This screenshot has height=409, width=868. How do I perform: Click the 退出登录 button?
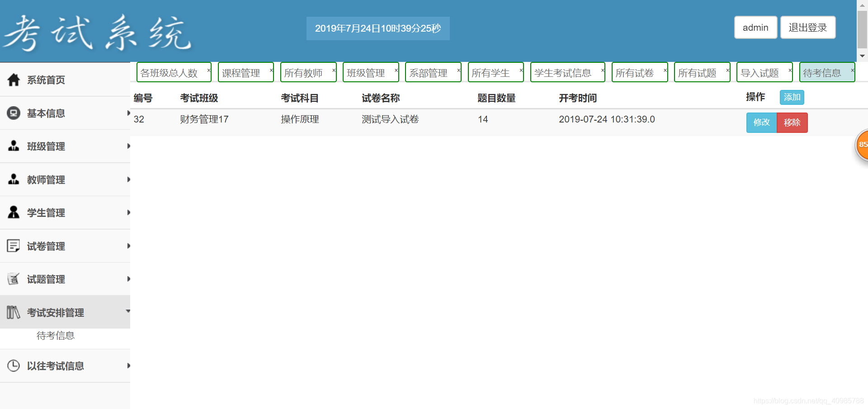pyautogui.click(x=808, y=28)
